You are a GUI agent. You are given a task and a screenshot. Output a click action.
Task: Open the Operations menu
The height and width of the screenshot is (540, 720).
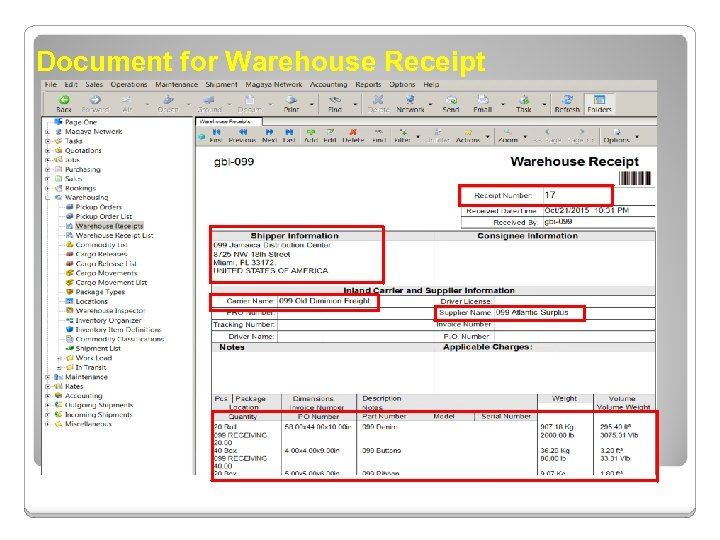coord(129,84)
